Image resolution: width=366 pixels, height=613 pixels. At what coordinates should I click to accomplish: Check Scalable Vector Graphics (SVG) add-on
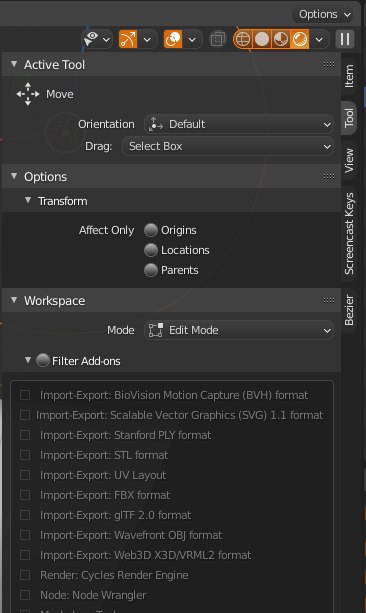[x=25, y=415]
